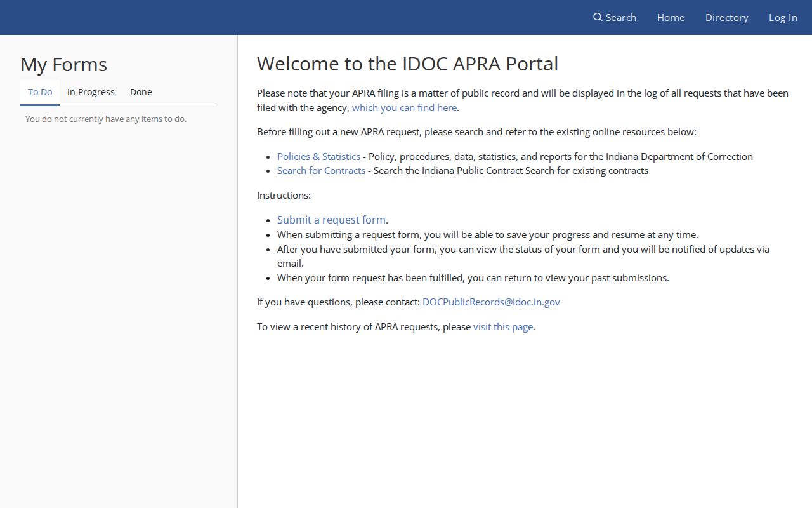The width and height of the screenshot is (812, 508).
Task: Open the Search for Contracts link
Action: tap(321, 170)
